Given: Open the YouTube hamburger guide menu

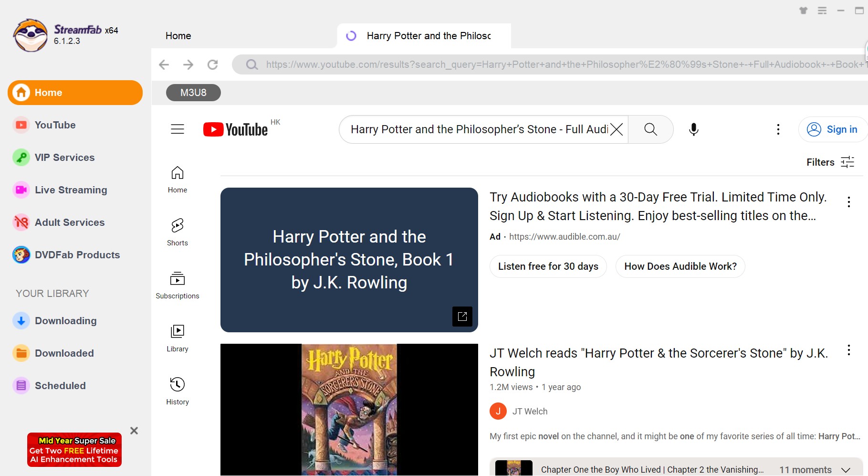Looking at the screenshot, I should click(x=178, y=129).
